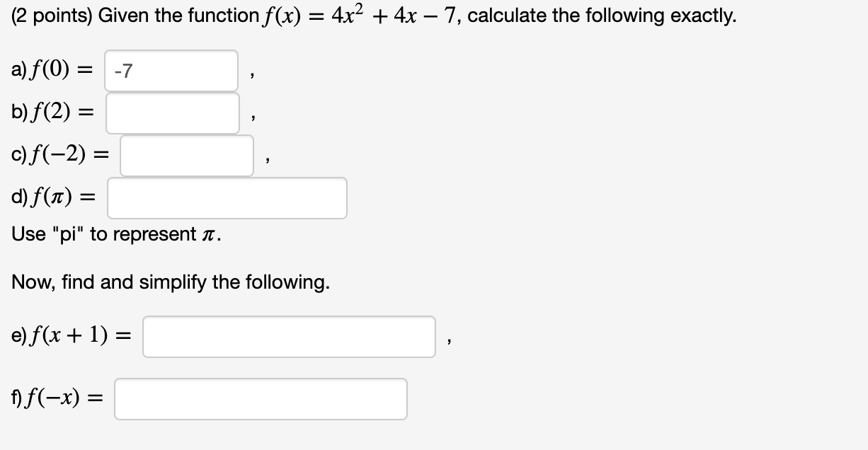Click the e) f(x+1) label

(x=71, y=333)
